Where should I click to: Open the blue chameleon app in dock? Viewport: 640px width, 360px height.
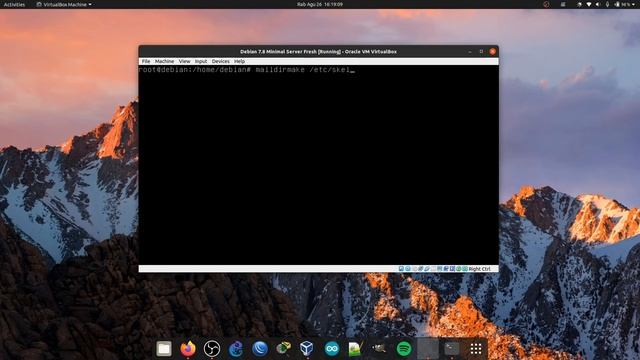click(236, 349)
